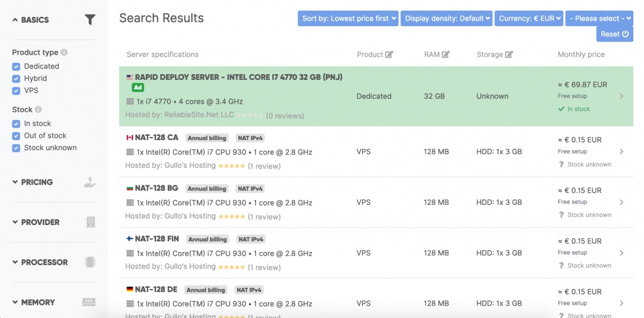Toggle the Hybrid checkbox
The height and width of the screenshot is (318, 644).
click(x=16, y=79)
